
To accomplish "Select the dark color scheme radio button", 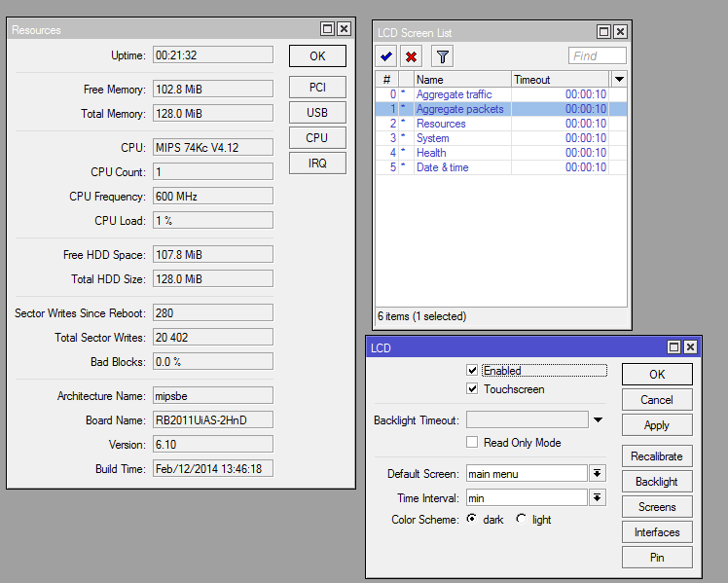I will [472, 520].
